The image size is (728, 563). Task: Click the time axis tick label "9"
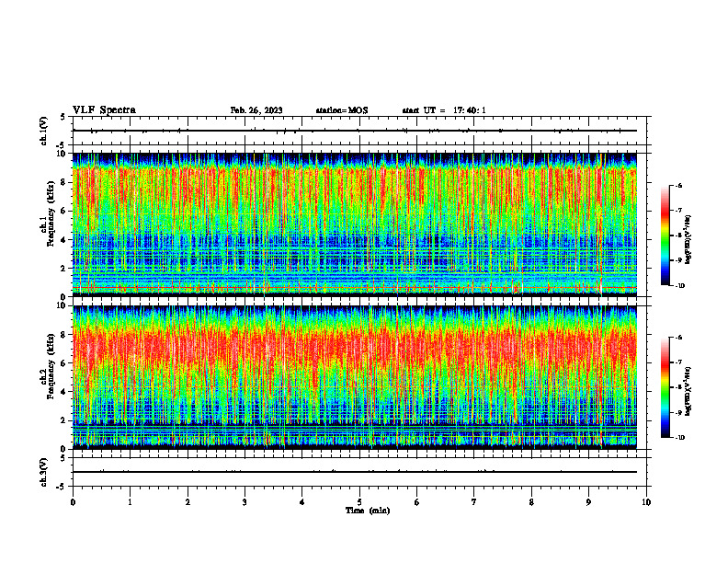[588, 502]
